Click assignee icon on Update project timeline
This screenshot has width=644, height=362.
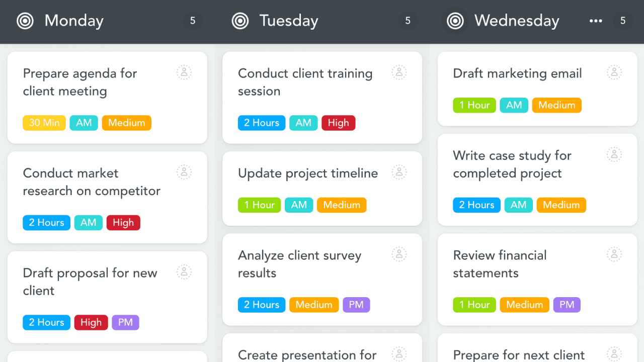click(399, 172)
